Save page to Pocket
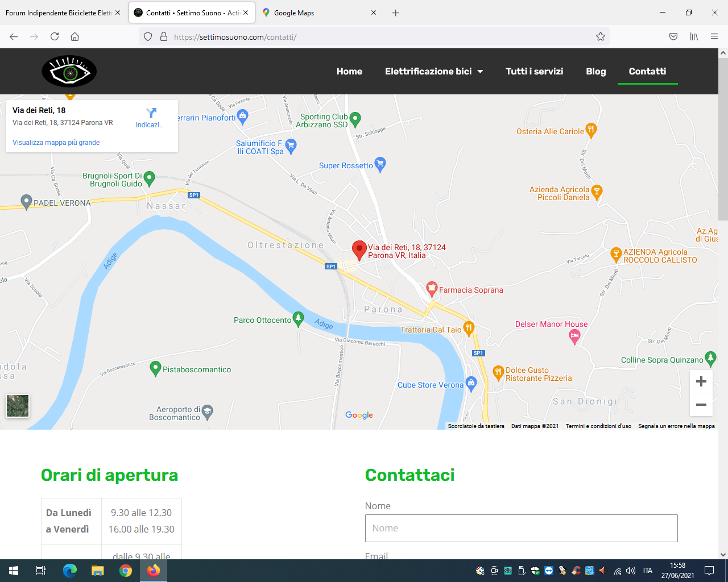Image resolution: width=728 pixels, height=582 pixels. click(673, 36)
